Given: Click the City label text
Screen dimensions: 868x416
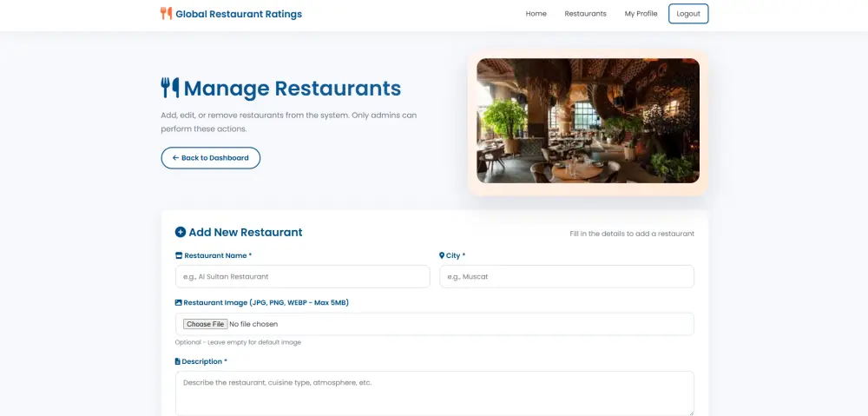Looking at the screenshot, I should point(456,255).
